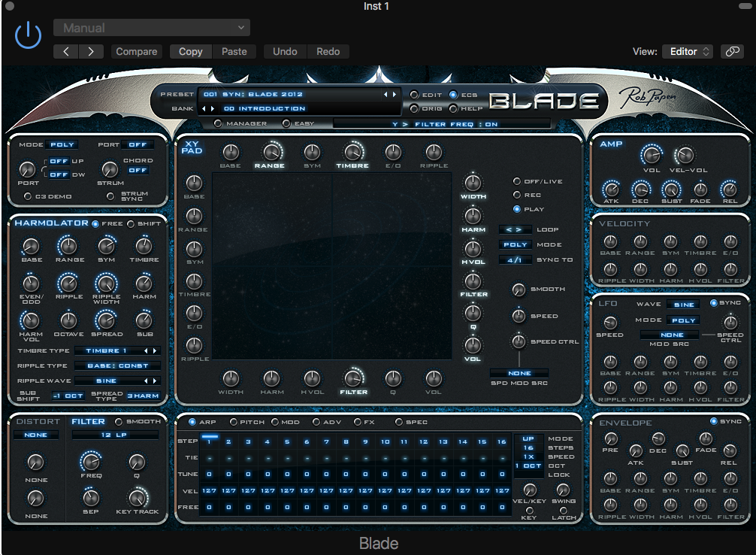This screenshot has width=756, height=555.
Task: Select the HELP radio button
Action: tap(453, 108)
